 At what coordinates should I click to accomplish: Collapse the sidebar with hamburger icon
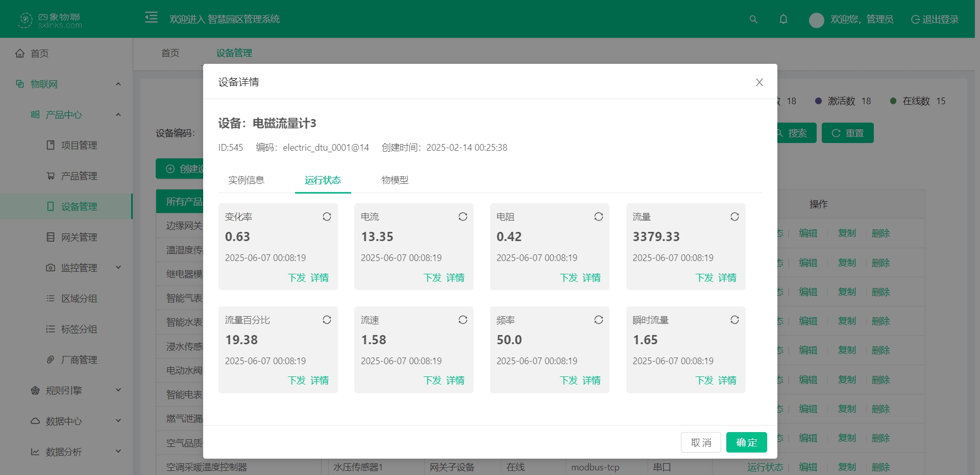pyautogui.click(x=151, y=17)
